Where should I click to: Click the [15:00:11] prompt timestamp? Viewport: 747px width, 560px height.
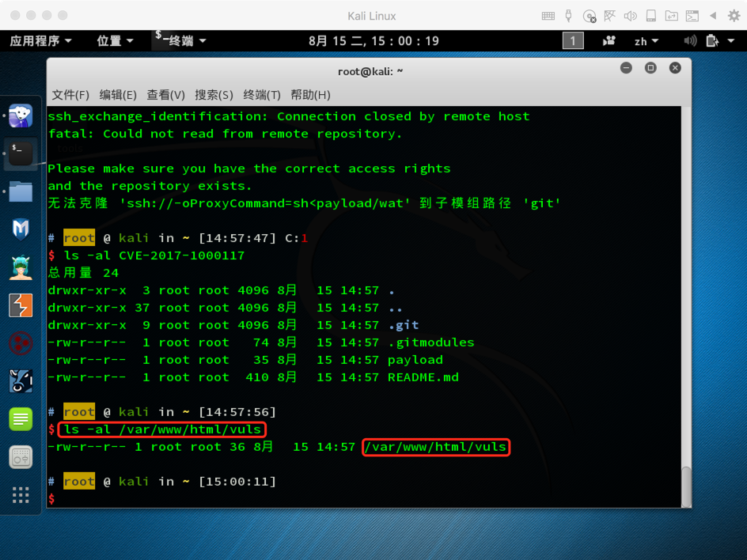(237, 482)
